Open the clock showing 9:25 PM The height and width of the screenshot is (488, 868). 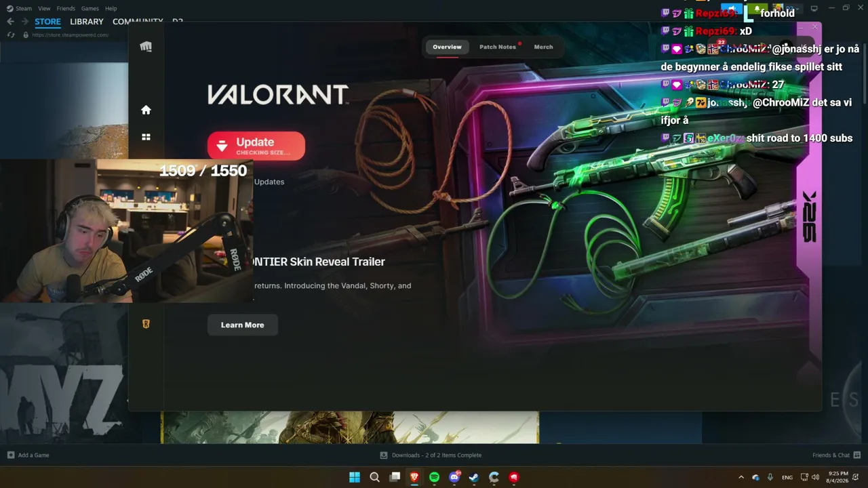click(x=838, y=477)
